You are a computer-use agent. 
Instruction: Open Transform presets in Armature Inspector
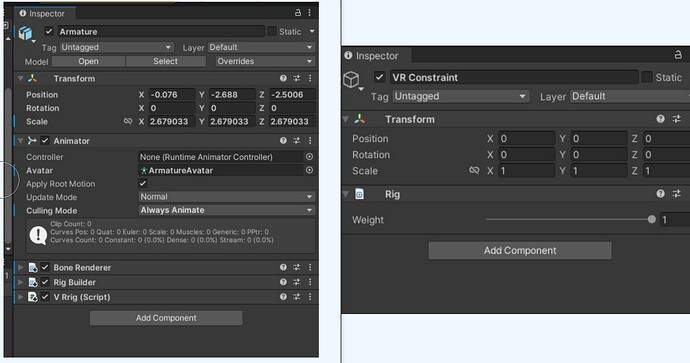(297, 78)
